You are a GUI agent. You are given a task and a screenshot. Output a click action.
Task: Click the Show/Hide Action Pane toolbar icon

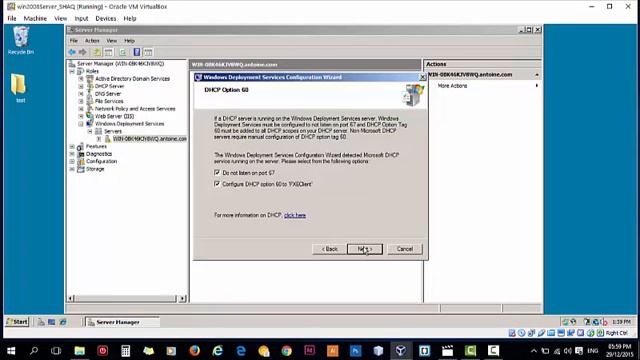[148, 52]
